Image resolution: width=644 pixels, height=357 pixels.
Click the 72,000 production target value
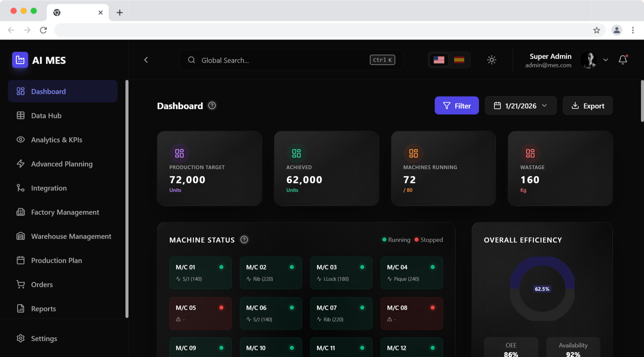pos(187,180)
